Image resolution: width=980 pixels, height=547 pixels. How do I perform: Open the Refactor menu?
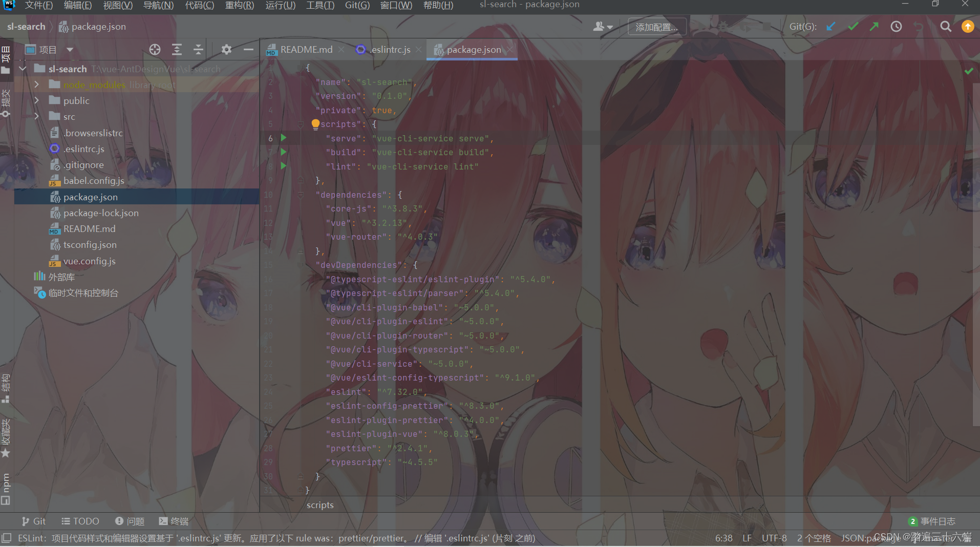click(x=240, y=5)
